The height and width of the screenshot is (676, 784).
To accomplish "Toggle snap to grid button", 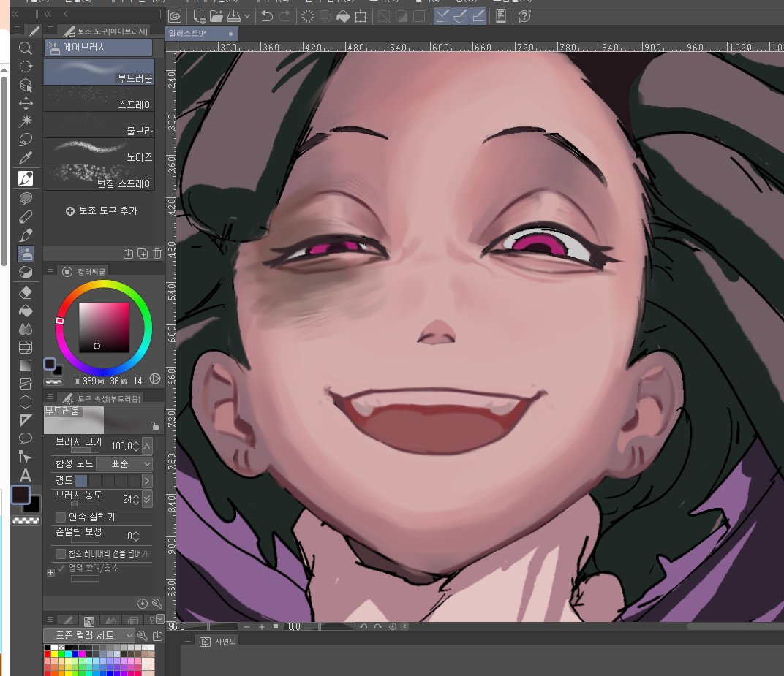I will [478, 17].
